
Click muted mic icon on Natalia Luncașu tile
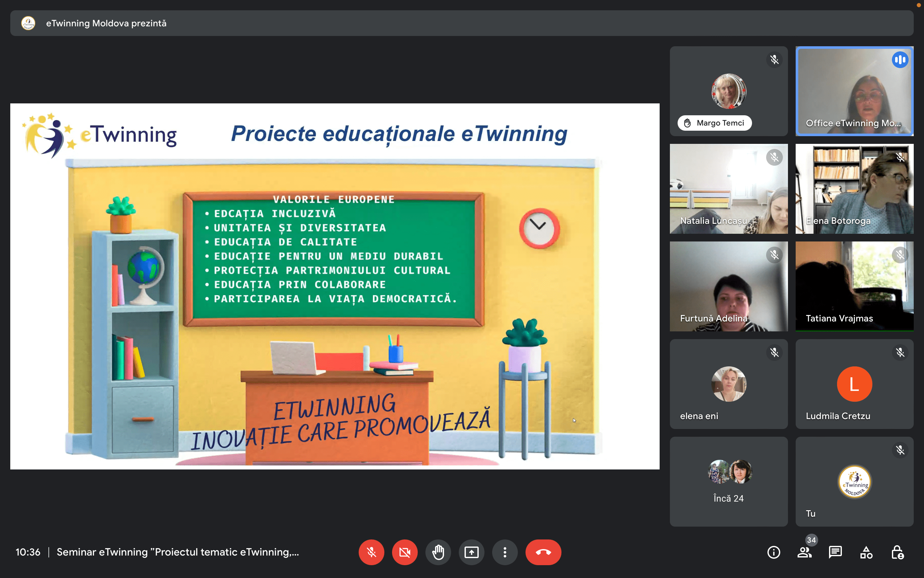click(x=774, y=157)
